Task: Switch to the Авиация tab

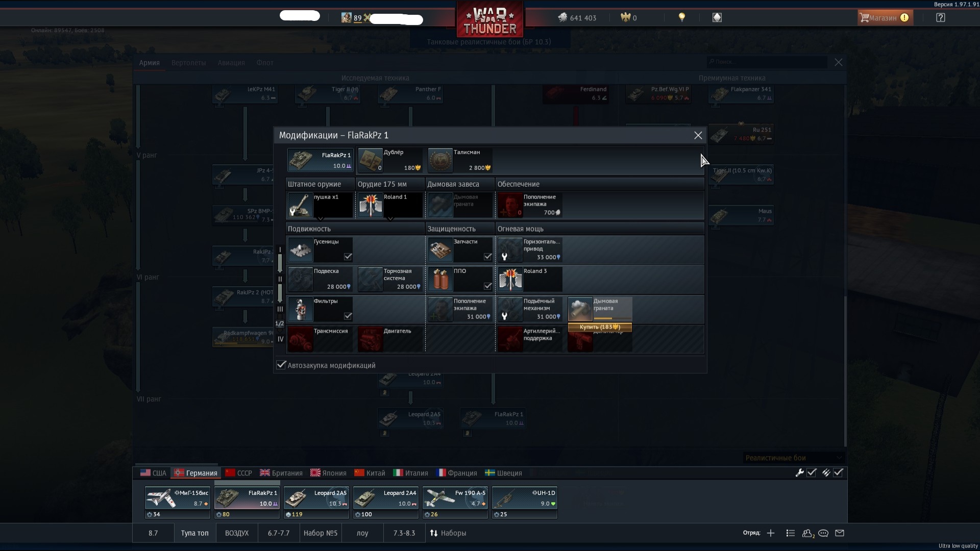Action: tap(231, 63)
